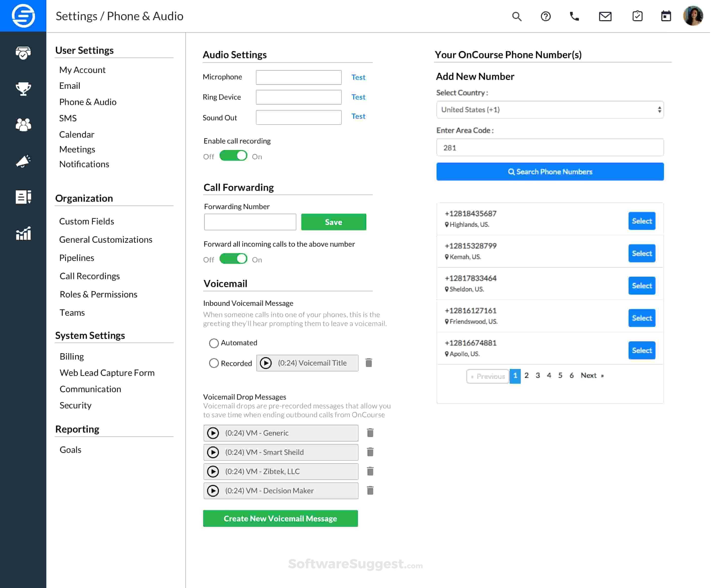Image resolution: width=711 pixels, height=588 pixels.
Task: Click inside the Forwarding Number input field
Action: [250, 222]
